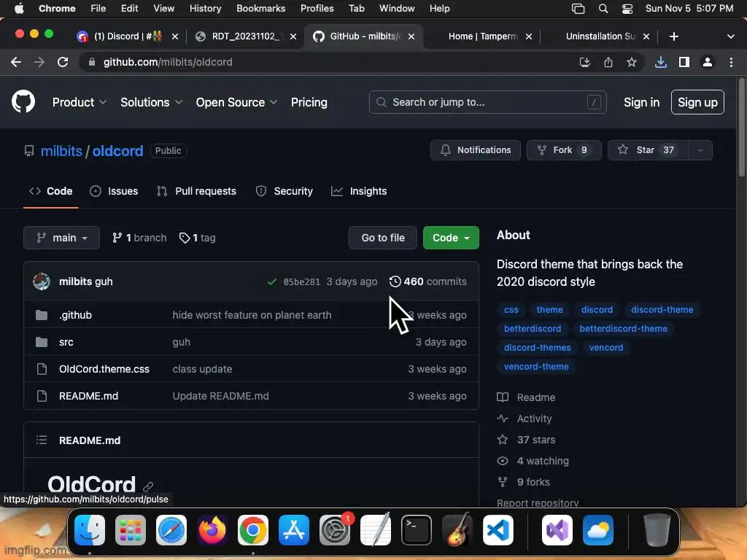Launch Visual Studio Code from the dock
This screenshot has width=747, height=560.
tap(498, 530)
